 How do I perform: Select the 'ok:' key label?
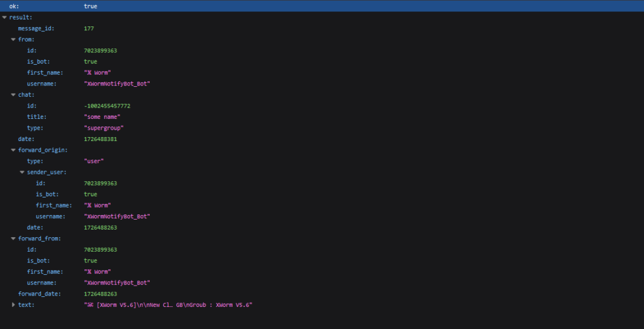[x=14, y=6]
